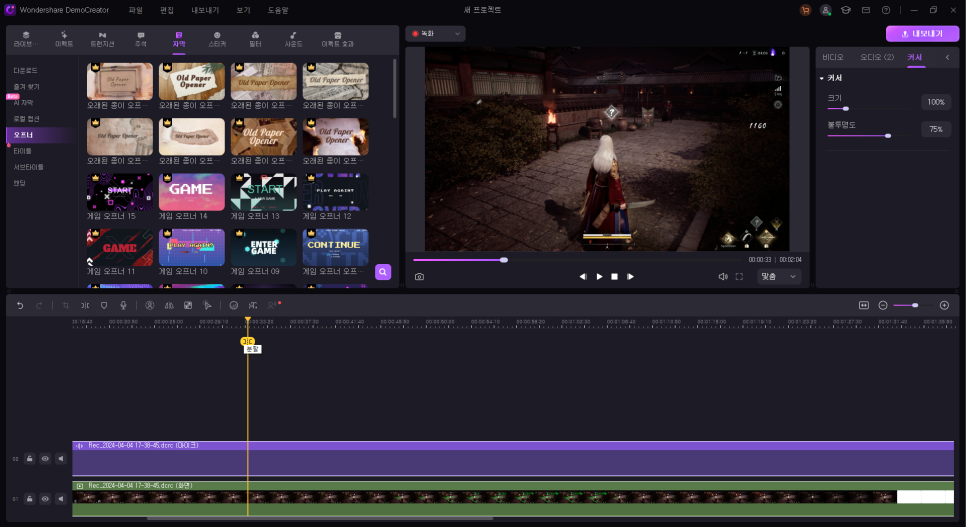Open the avatar tool with red dot
Viewport: 966px width, 527px height.
click(x=274, y=305)
